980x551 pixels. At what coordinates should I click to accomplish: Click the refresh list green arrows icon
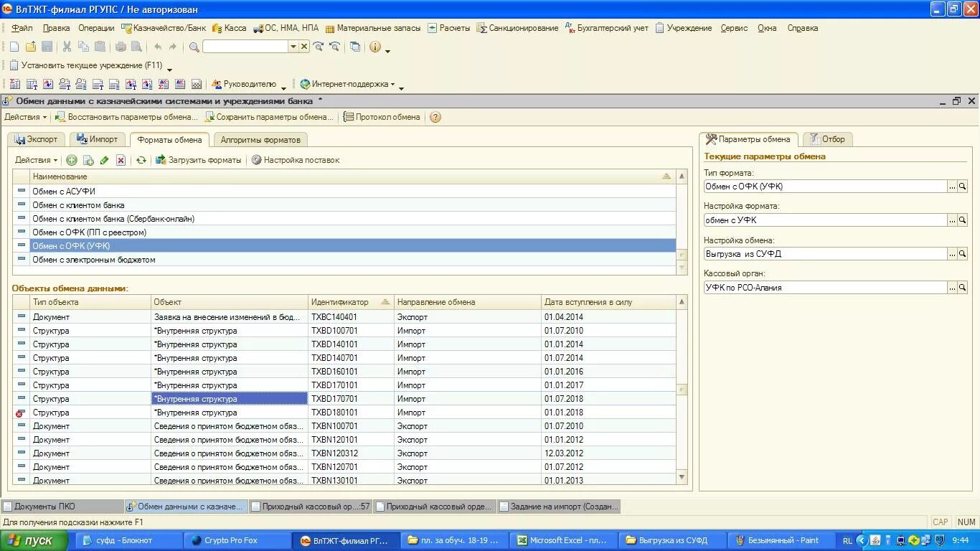tap(141, 160)
